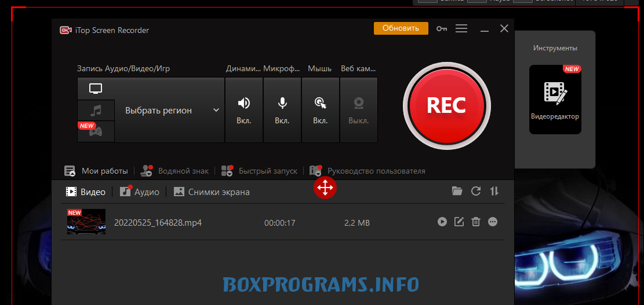
Task: Click the iTop Screen Recorder logo icon
Action: tap(65, 30)
